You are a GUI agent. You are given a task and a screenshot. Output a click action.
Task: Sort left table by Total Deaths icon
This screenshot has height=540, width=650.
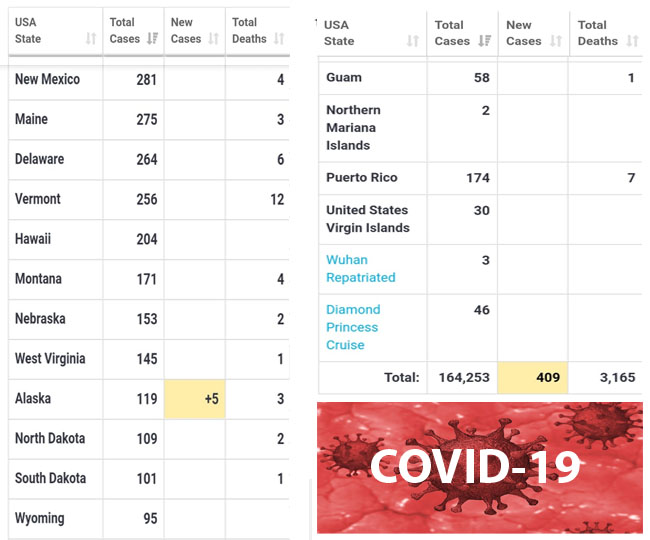[279, 39]
